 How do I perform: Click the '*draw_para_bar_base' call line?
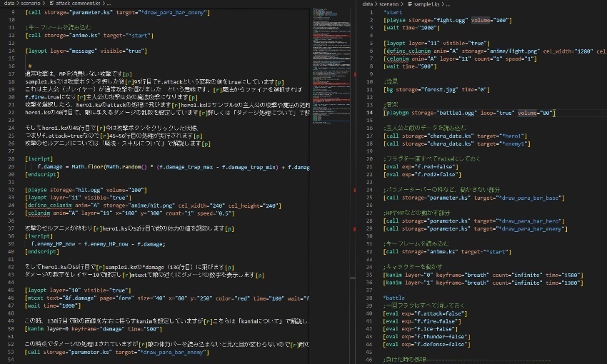tap(474, 198)
